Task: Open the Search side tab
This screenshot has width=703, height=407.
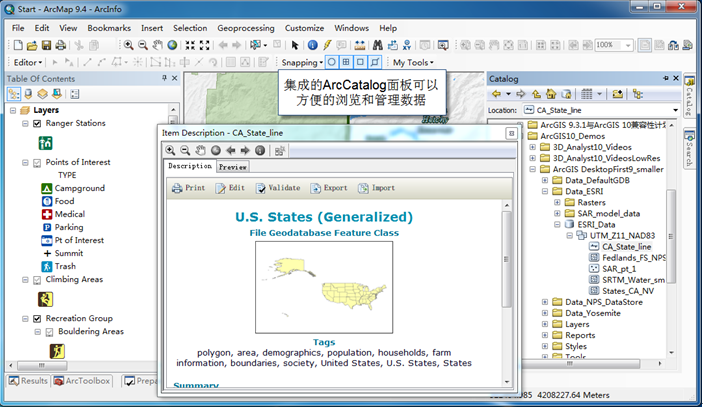Action: point(689,148)
